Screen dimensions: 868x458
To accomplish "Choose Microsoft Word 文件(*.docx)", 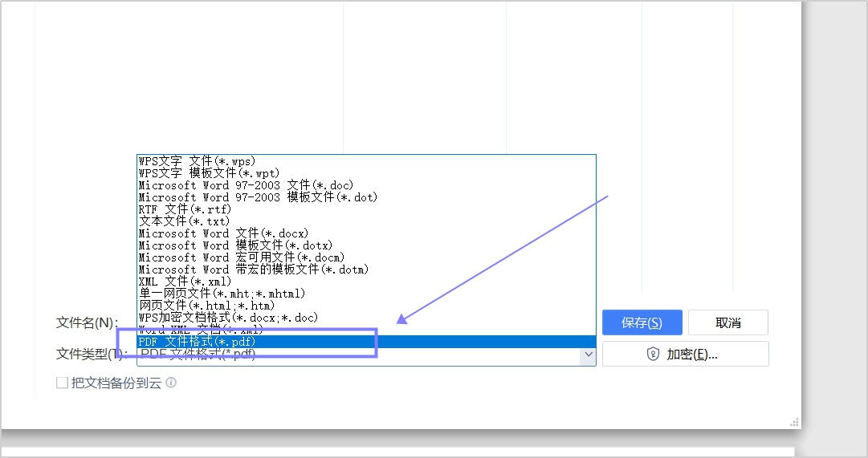I will click(x=366, y=233).
